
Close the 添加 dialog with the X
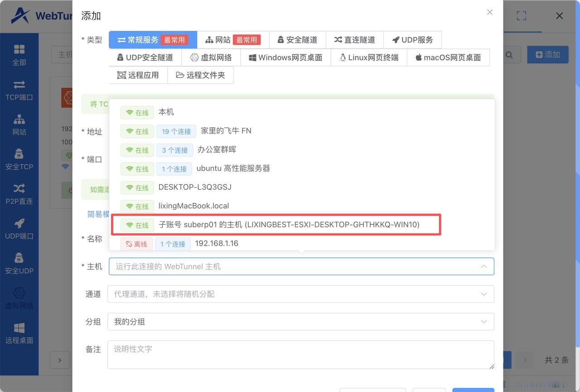coord(490,12)
